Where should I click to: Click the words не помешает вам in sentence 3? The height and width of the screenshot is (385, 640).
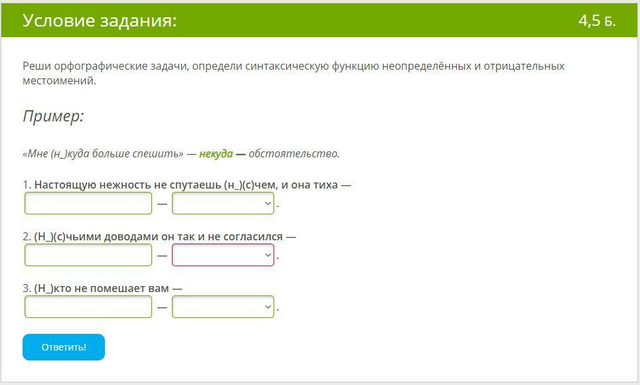click(x=121, y=289)
